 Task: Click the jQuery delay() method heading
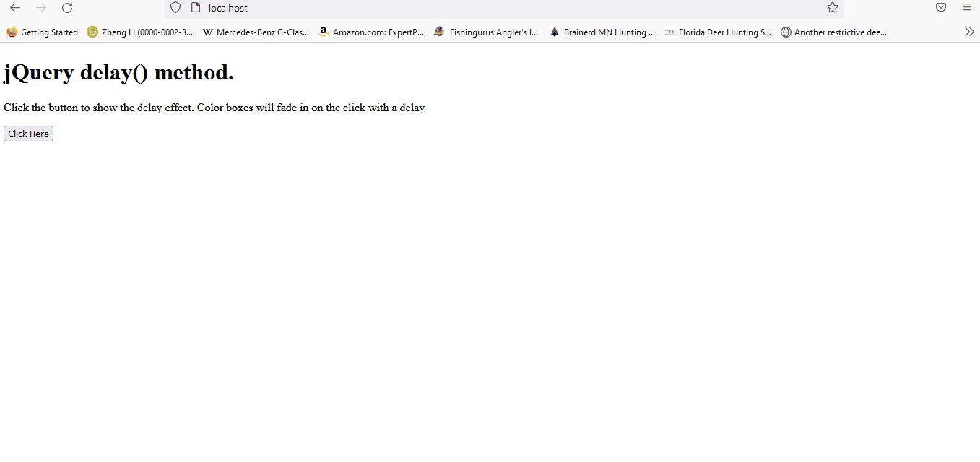pyautogui.click(x=119, y=72)
